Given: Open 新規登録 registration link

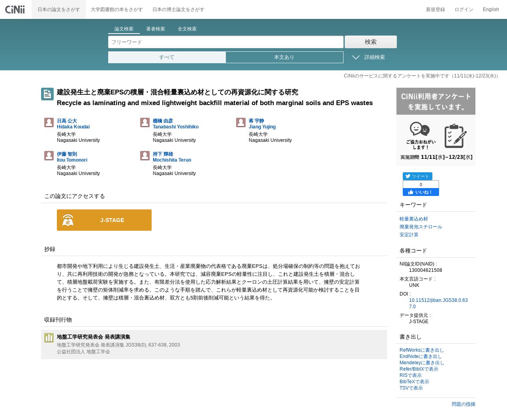Looking at the screenshot, I should tap(436, 9).
